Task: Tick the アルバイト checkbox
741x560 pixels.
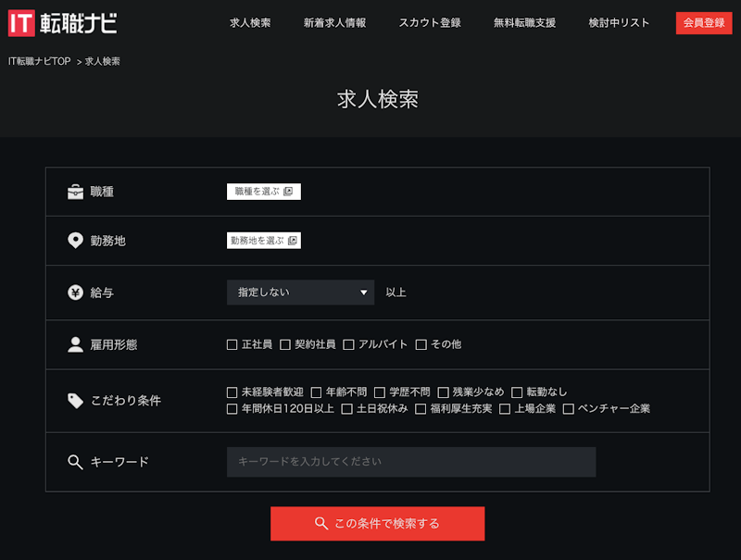Action: click(348, 344)
